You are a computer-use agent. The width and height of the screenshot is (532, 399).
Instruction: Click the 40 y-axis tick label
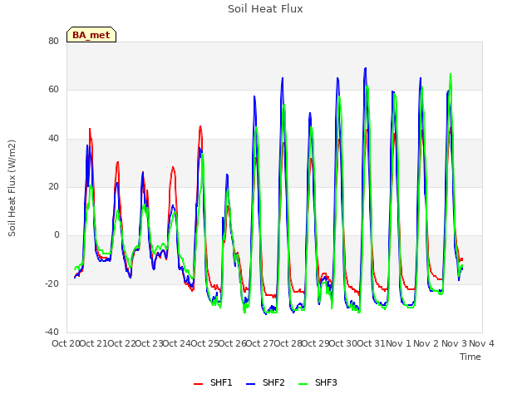point(53,138)
